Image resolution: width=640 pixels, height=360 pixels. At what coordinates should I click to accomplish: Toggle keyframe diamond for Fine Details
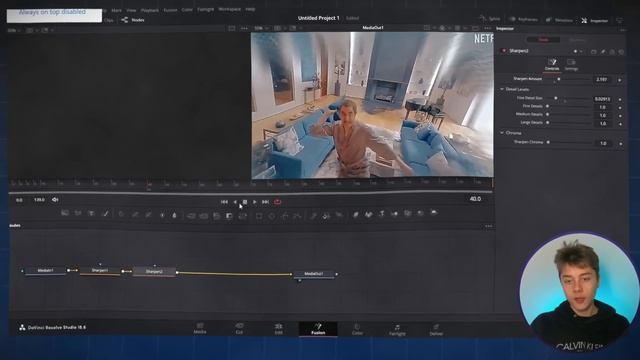point(620,108)
